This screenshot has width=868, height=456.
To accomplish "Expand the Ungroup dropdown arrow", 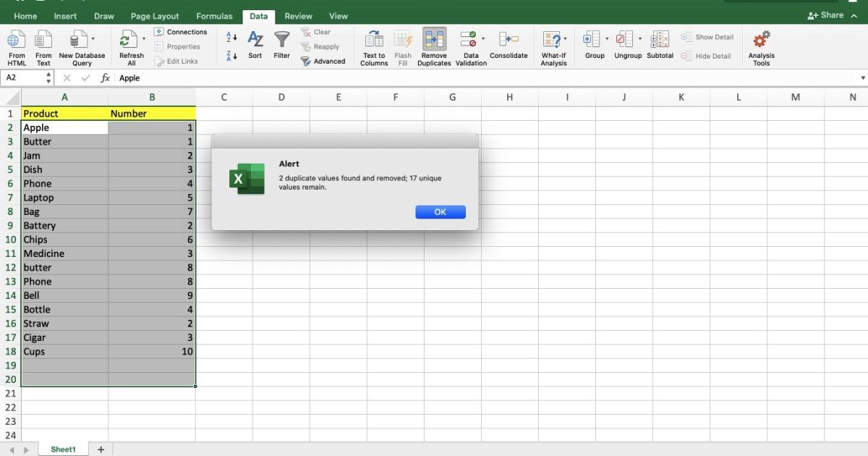I will [639, 38].
